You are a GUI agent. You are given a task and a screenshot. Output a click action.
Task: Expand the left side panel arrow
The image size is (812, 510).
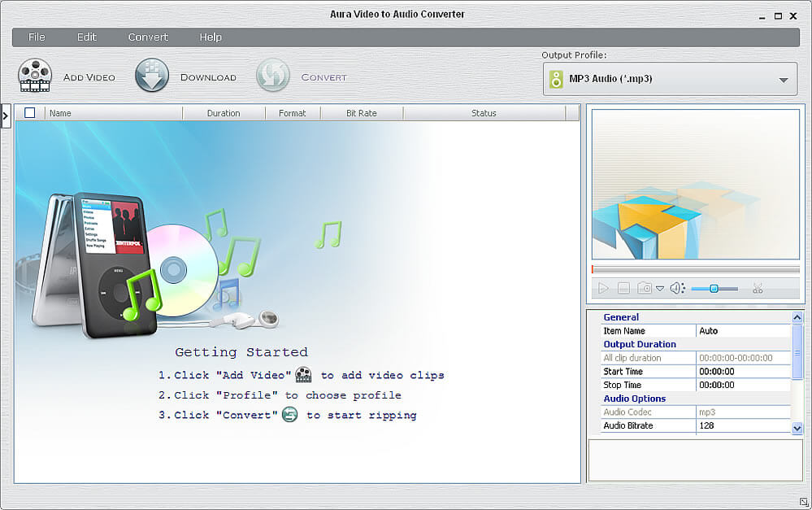pyautogui.click(x=5, y=116)
